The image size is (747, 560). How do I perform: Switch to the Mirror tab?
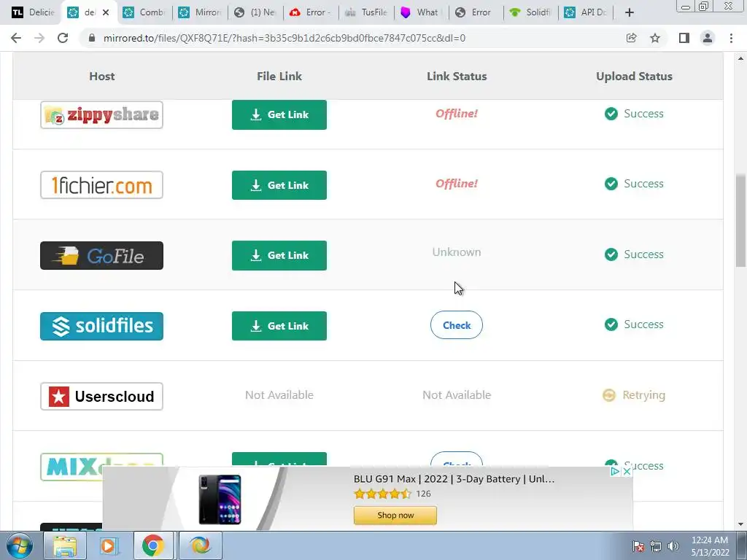pyautogui.click(x=200, y=12)
